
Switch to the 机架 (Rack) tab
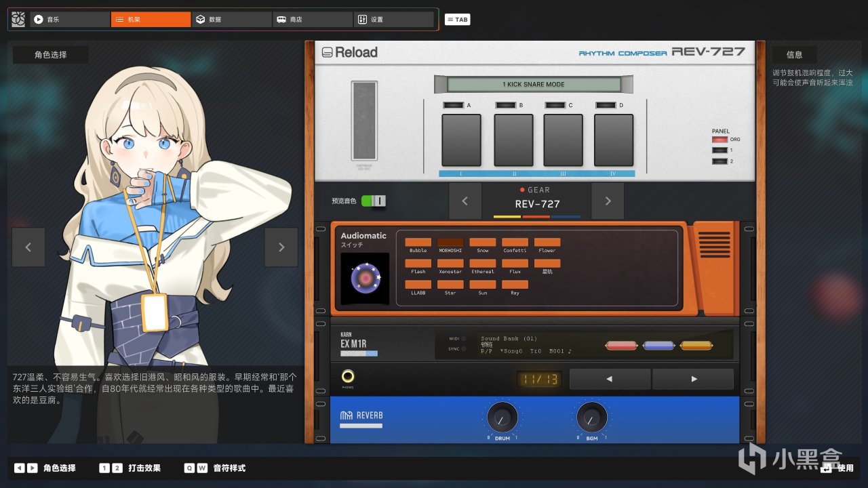(151, 20)
